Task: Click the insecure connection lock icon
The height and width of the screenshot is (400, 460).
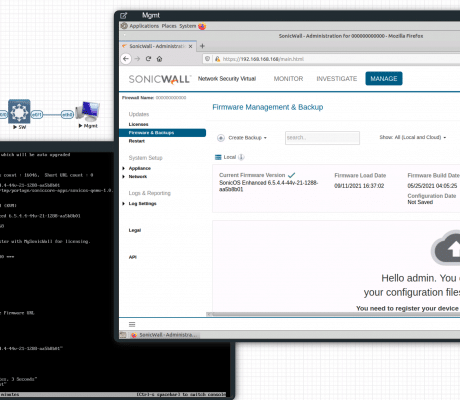Action: [x=217, y=59]
